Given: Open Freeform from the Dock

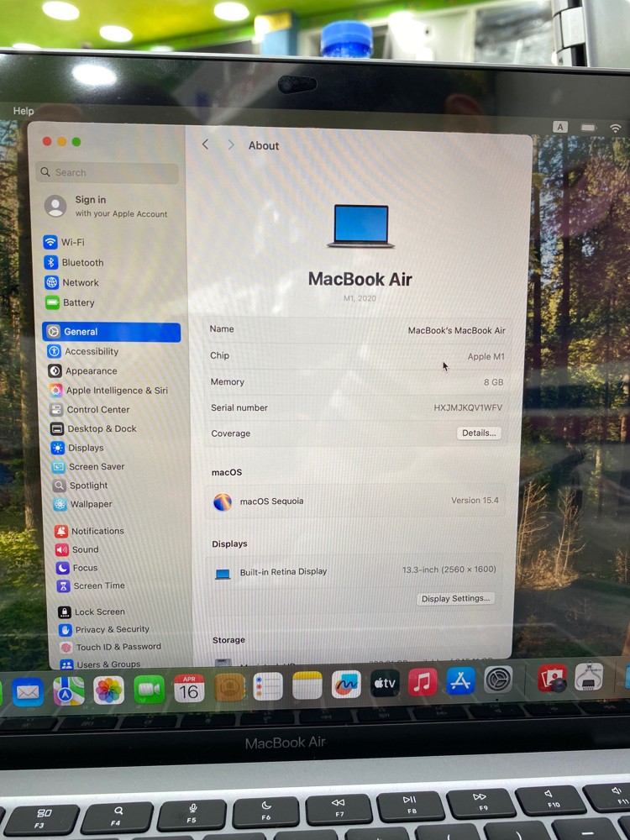Looking at the screenshot, I should click(346, 684).
